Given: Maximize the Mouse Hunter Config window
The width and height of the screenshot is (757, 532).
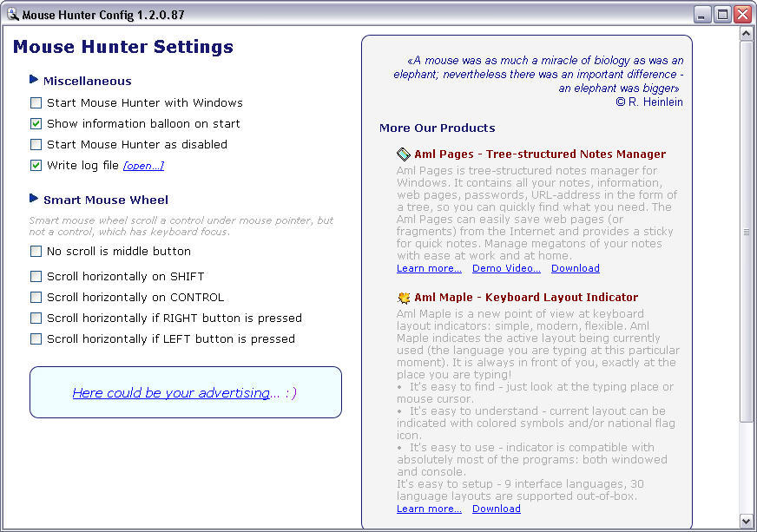Looking at the screenshot, I should [x=723, y=15].
